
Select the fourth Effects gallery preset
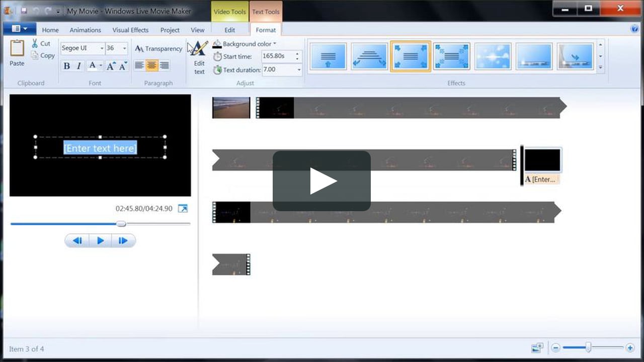(x=451, y=56)
